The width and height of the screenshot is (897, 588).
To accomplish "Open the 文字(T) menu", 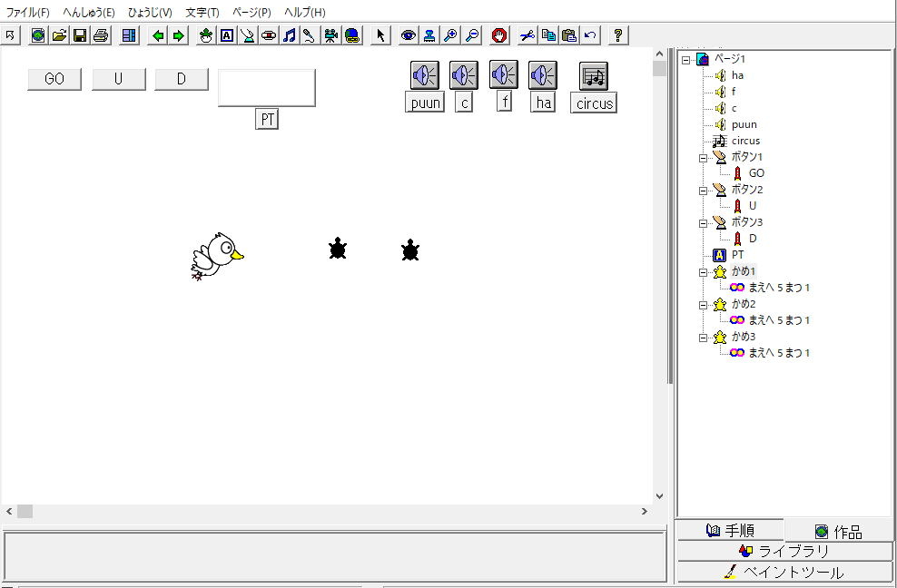I will (x=202, y=12).
